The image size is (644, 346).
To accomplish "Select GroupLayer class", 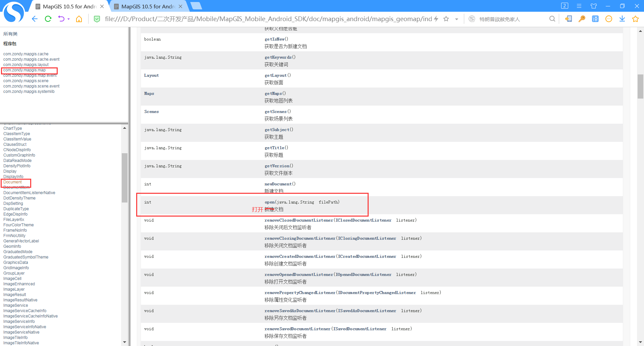I will 14,273.
